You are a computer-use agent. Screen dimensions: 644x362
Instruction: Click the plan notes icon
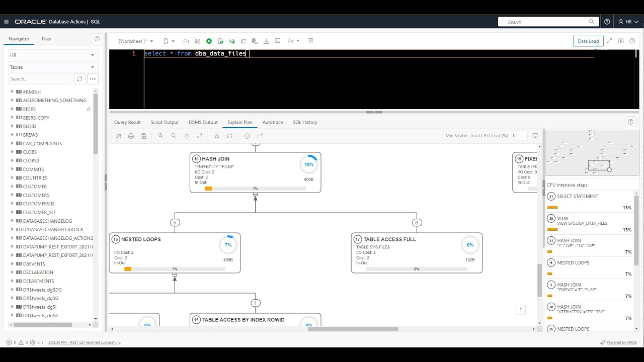coord(535,136)
